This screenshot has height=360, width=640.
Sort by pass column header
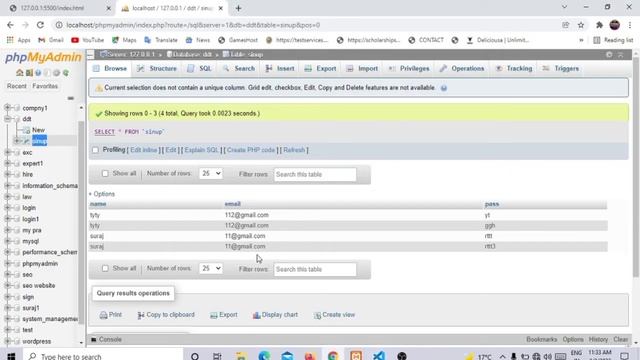(x=492, y=204)
